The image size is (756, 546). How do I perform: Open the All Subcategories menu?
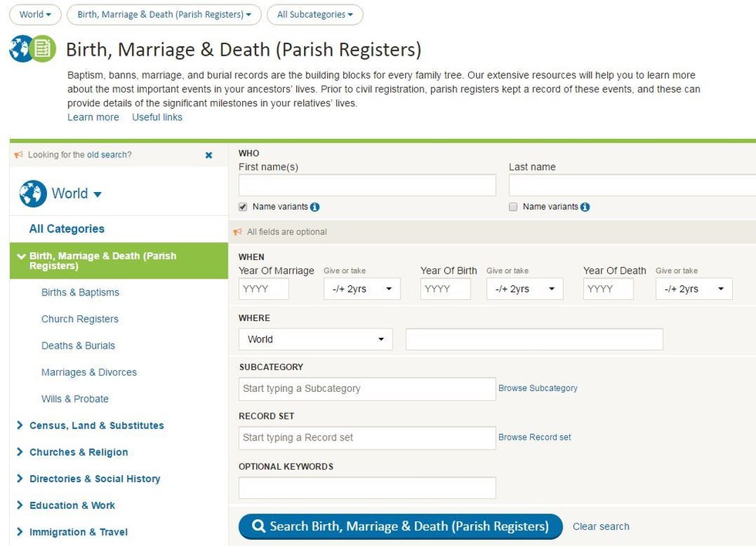[315, 15]
